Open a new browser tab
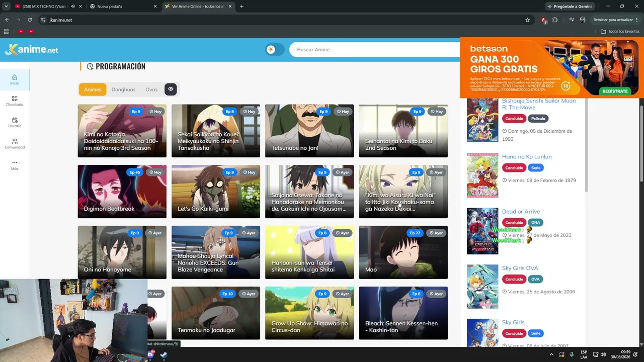Viewport: 644px width, 362px height. click(242, 7)
